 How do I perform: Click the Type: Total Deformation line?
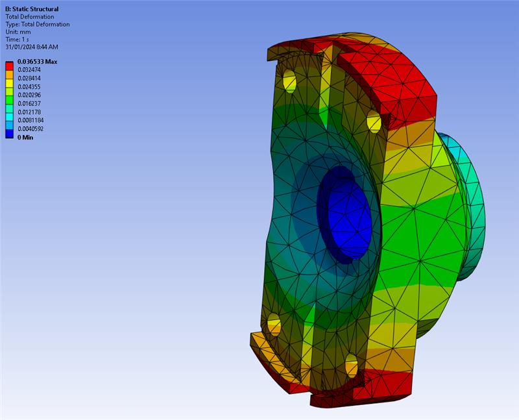[37, 25]
